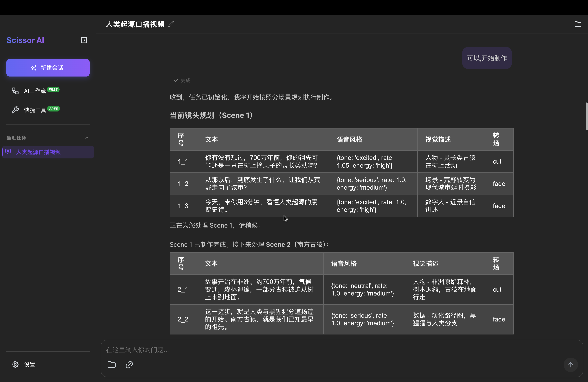The height and width of the screenshot is (382, 588).
Task: Click the Scissor AI logo
Action: click(25, 40)
